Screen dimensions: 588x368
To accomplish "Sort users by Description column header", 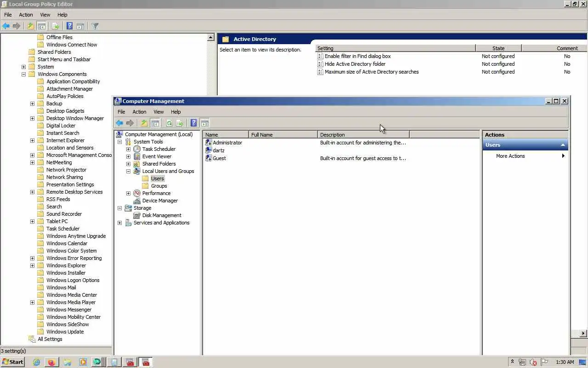I will [363, 135].
